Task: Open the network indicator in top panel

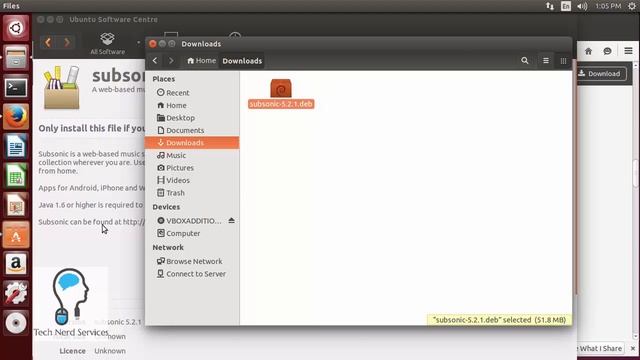Action: (x=550, y=6)
